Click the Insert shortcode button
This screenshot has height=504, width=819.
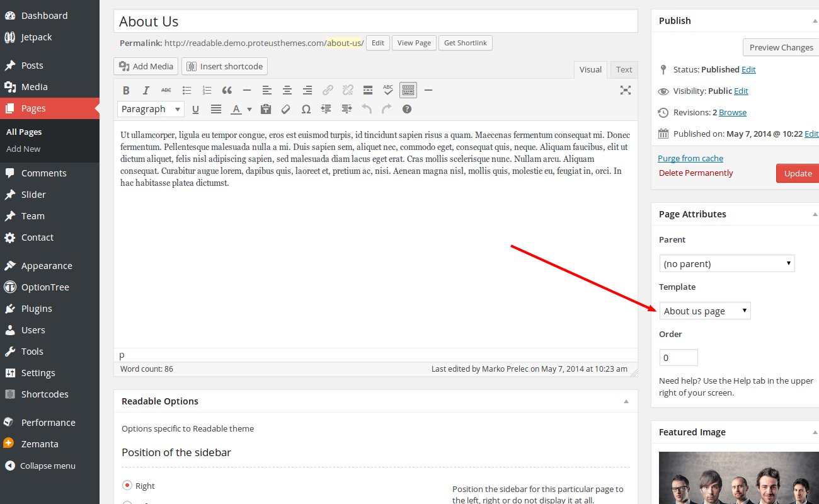pyautogui.click(x=225, y=66)
